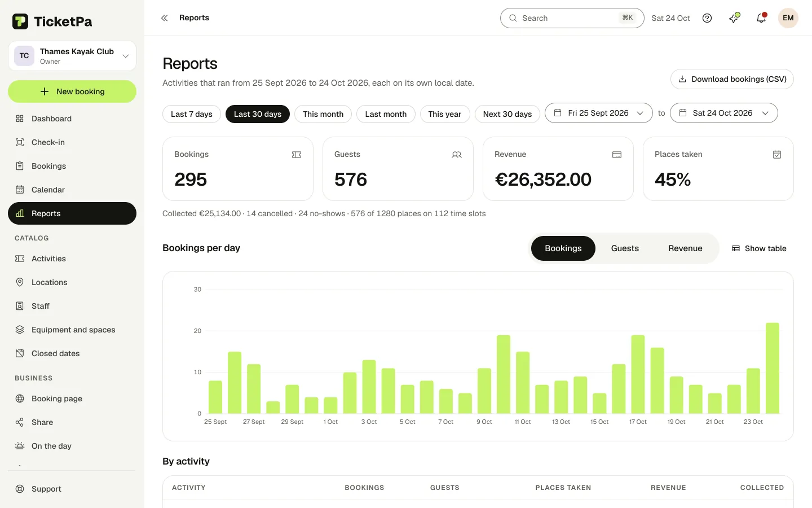This screenshot has height=508, width=812.
Task: Click the Revenue summary card
Action: [x=558, y=169]
